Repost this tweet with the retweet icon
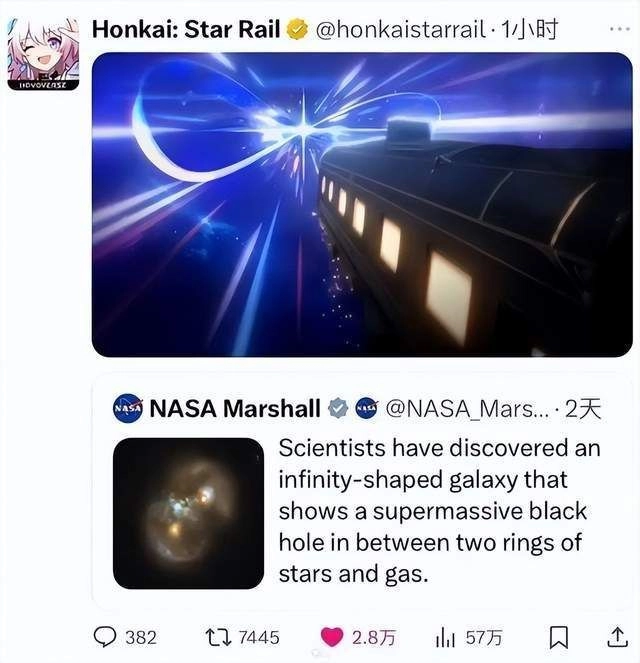The image size is (640, 663). [218, 637]
